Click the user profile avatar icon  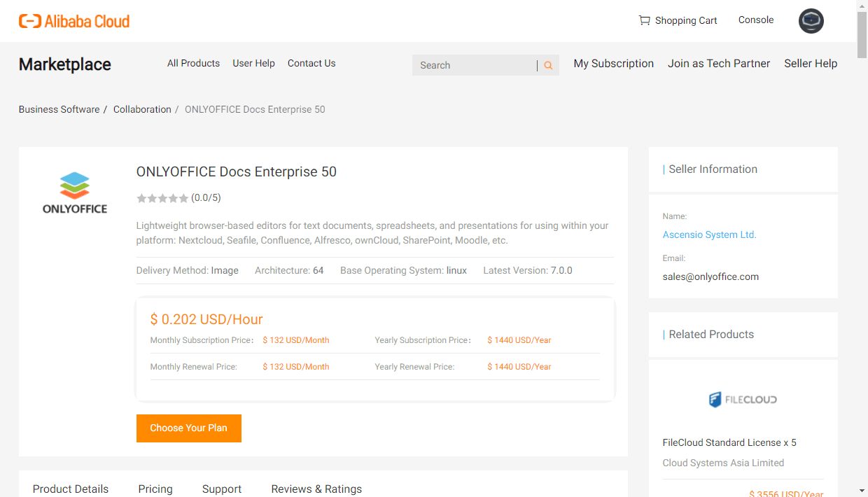click(x=811, y=21)
